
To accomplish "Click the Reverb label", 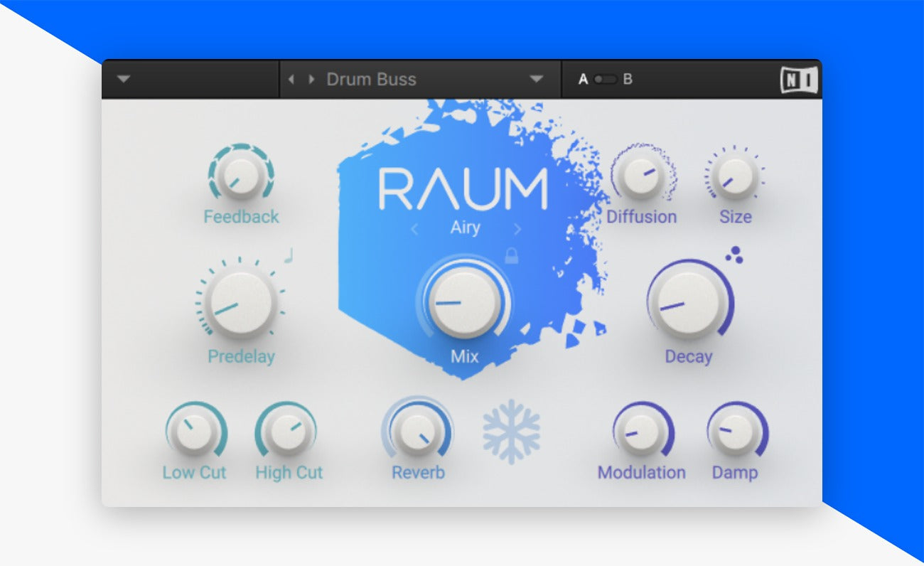I will coord(418,472).
